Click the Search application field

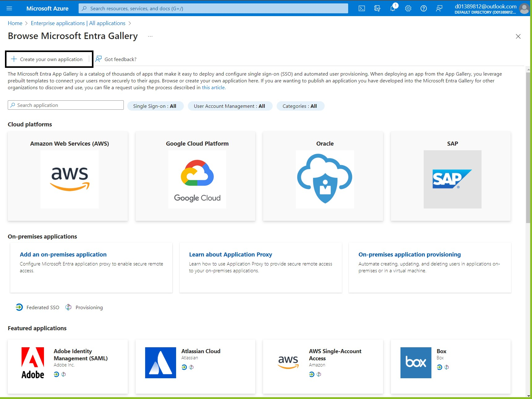(x=66, y=105)
